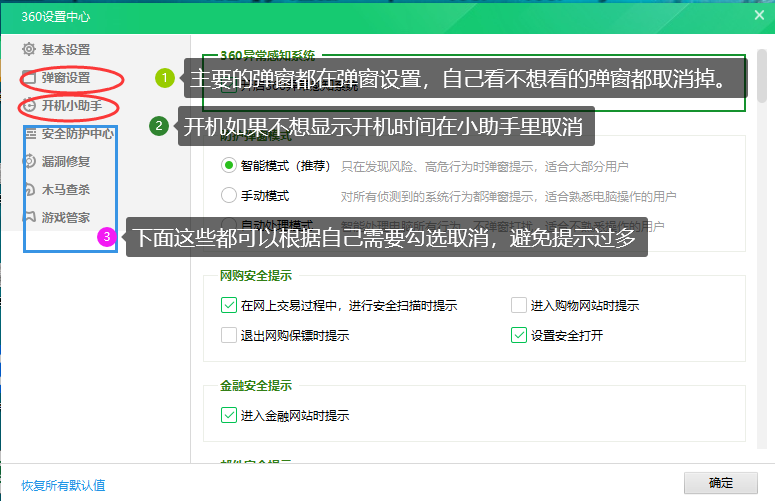Viewport: 775px width, 501px height.
Task: Go to 安全防护中心 settings
Action: [78, 133]
